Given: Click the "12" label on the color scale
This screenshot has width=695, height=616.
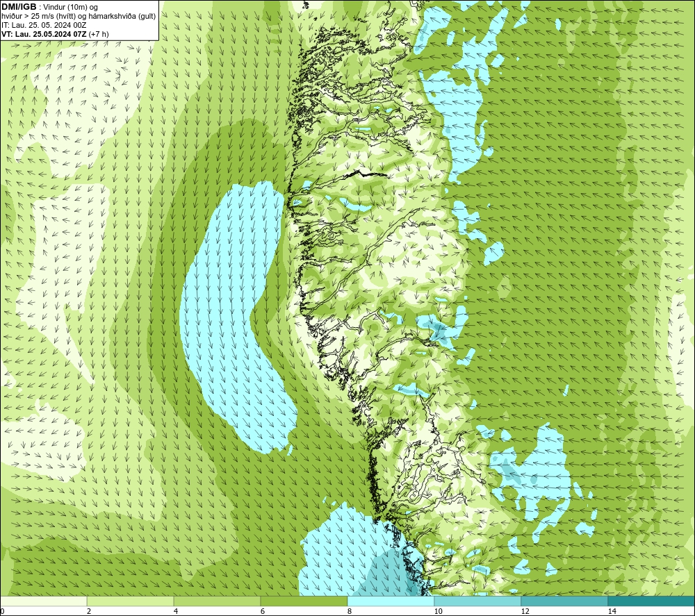Looking at the screenshot, I should [x=525, y=611].
